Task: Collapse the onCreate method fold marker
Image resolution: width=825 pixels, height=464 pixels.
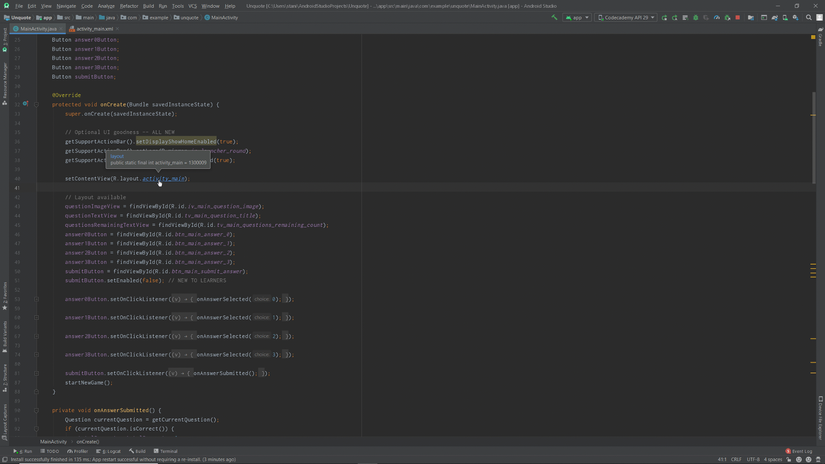Action: pyautogui.click(x=36, y=104)
